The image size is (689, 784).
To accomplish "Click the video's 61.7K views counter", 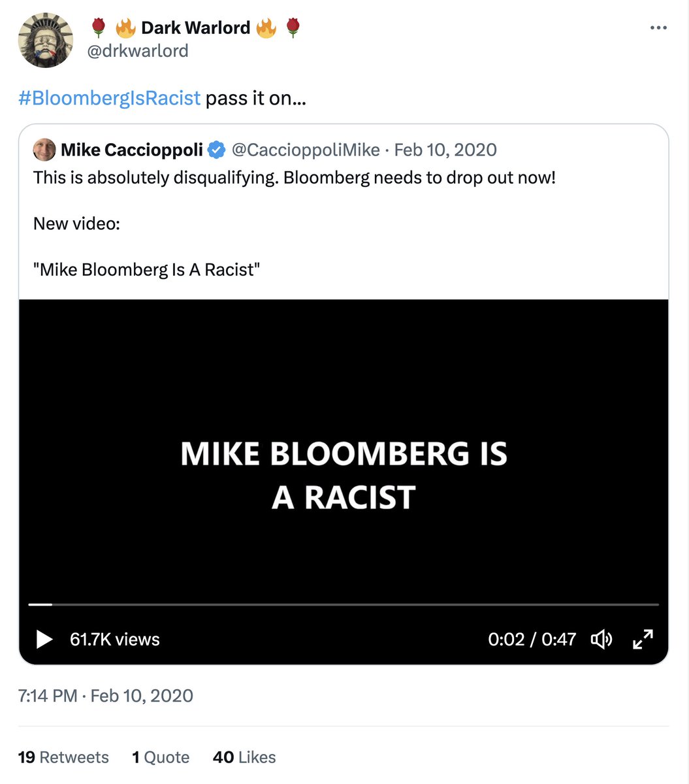I will click(x=115, y=639).
